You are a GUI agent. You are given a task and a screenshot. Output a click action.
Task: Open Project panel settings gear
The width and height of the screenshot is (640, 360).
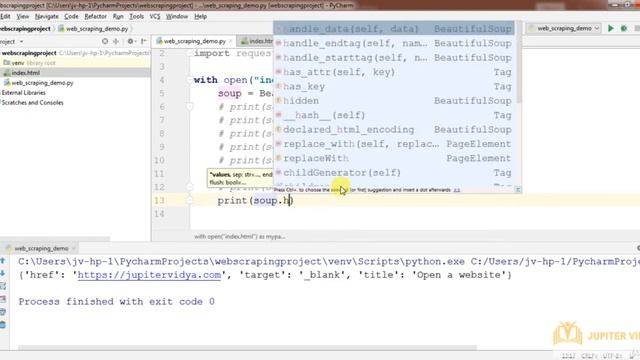tap(131, 41)
